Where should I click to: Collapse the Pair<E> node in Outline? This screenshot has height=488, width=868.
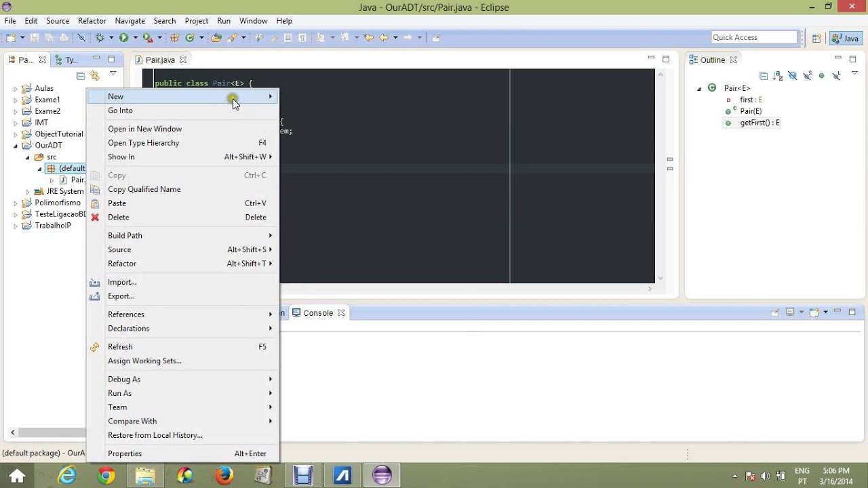699,89
